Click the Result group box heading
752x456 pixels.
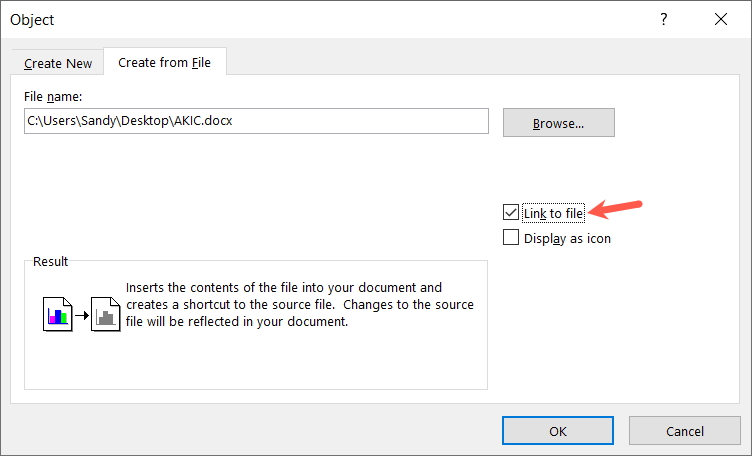[x=50, y=261]
